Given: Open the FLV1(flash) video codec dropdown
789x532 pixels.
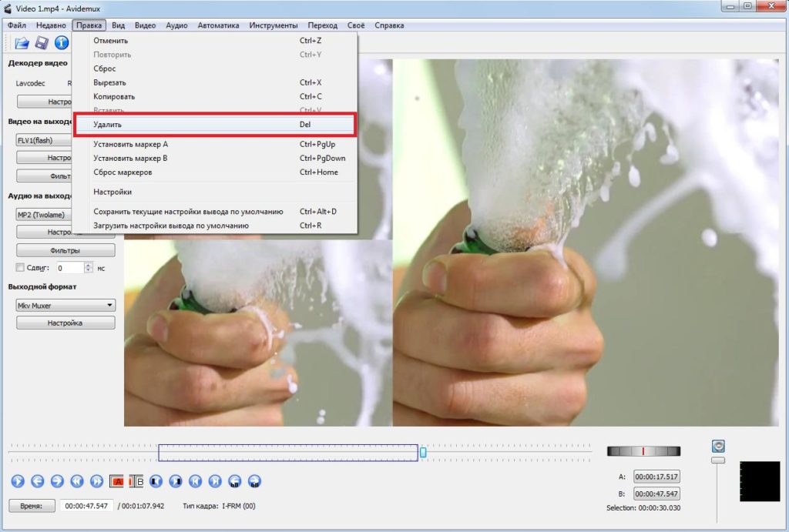Looking at the screenshot, I should pos(44,140).
